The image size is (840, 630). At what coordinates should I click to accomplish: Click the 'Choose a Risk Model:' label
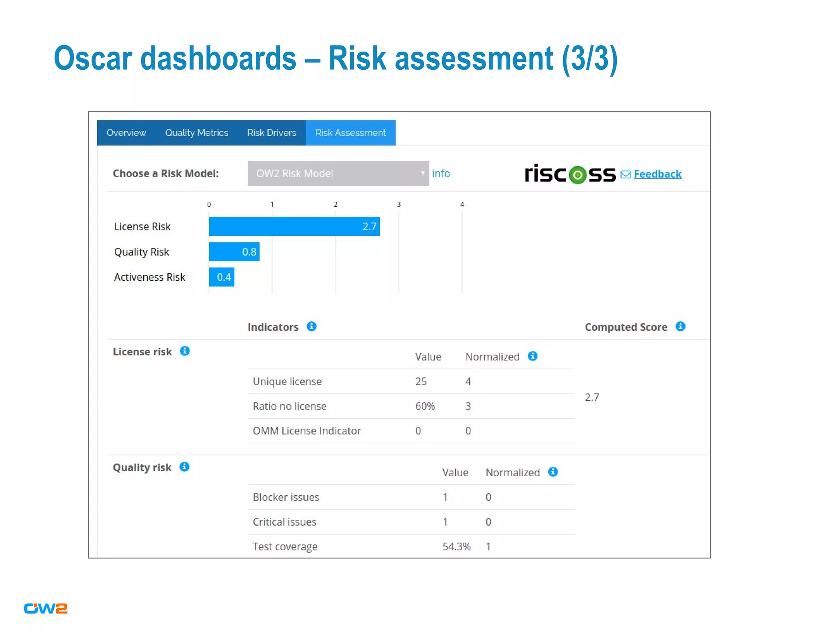click(166, 173)
